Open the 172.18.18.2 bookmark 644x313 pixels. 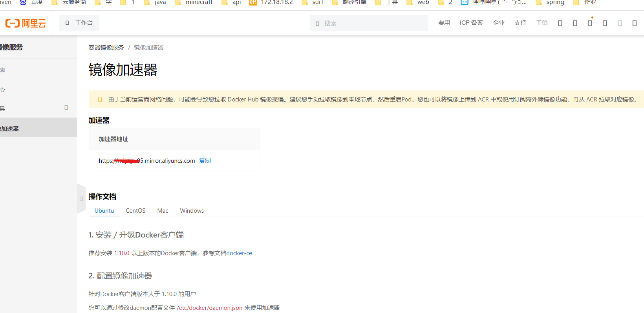[x=271, y=2]
